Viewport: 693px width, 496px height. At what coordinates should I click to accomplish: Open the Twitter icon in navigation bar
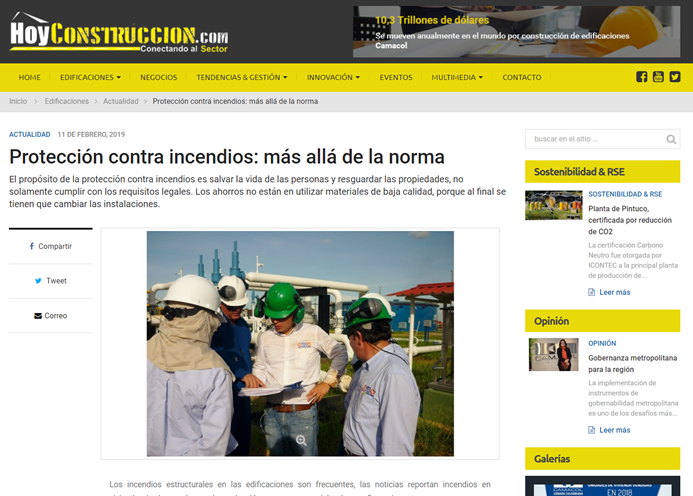click(x=675, y=77)
